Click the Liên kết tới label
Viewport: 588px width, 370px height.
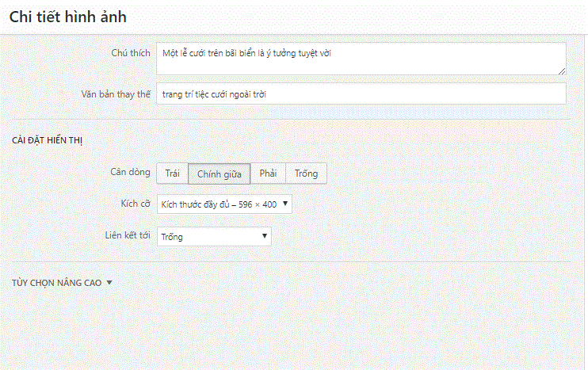[x=128, y=235]
